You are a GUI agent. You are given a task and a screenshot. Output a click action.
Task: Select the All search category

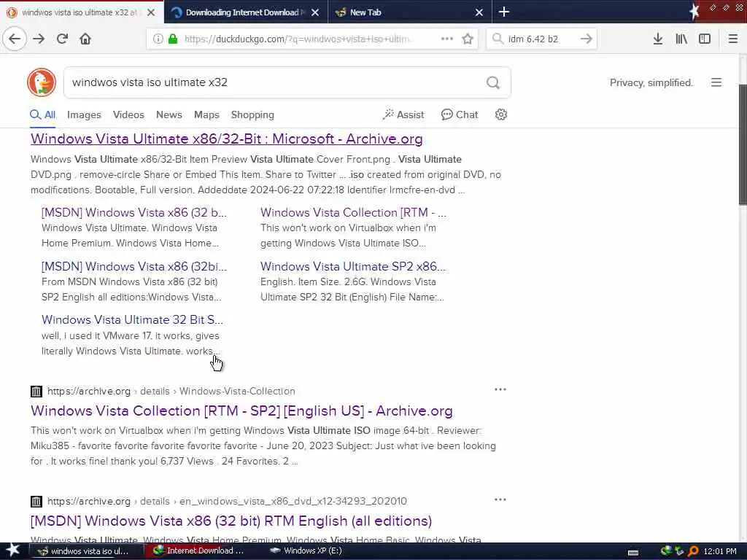(43, 114)
